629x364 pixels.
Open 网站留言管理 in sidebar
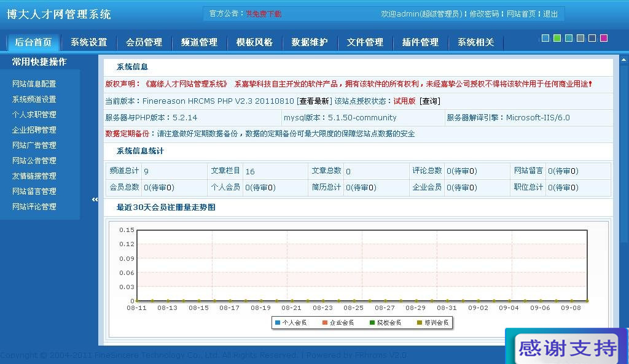tap(34, 192)
